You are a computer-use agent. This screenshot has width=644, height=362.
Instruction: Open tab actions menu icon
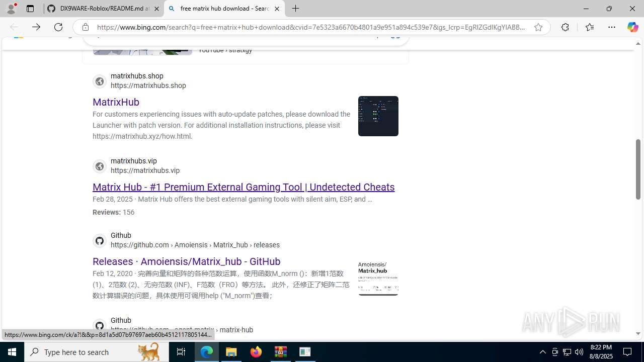coord(30,9)
